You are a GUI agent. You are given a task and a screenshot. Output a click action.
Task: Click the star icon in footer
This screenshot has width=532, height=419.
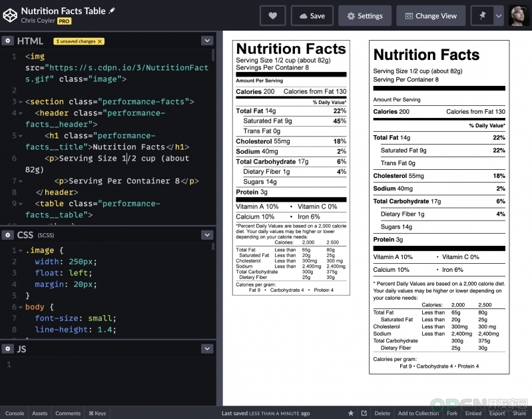(x=351, y=413)
